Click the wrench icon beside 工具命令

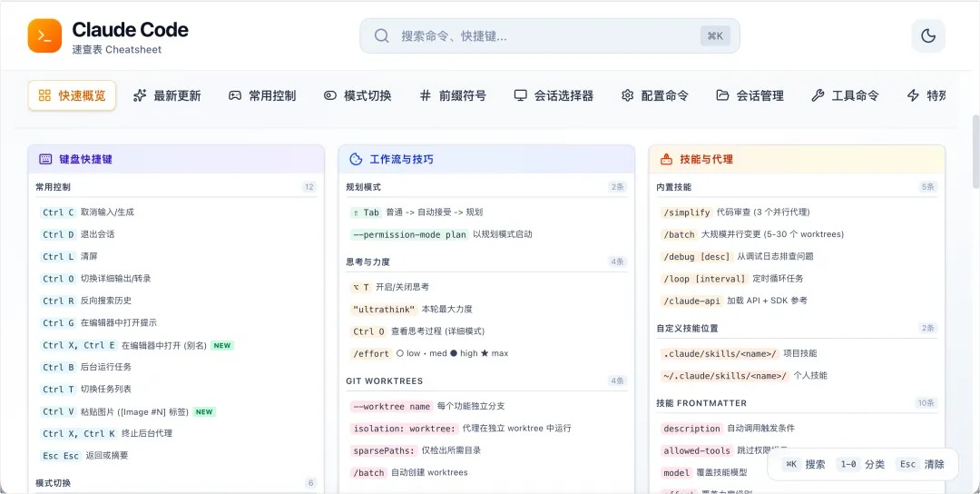tap(818, 95)
